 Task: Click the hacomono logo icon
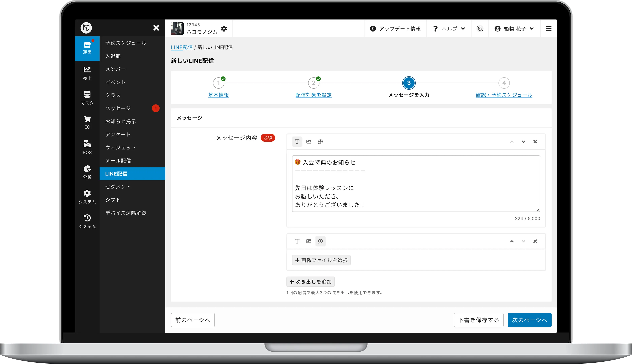click(x=86, y=28)
